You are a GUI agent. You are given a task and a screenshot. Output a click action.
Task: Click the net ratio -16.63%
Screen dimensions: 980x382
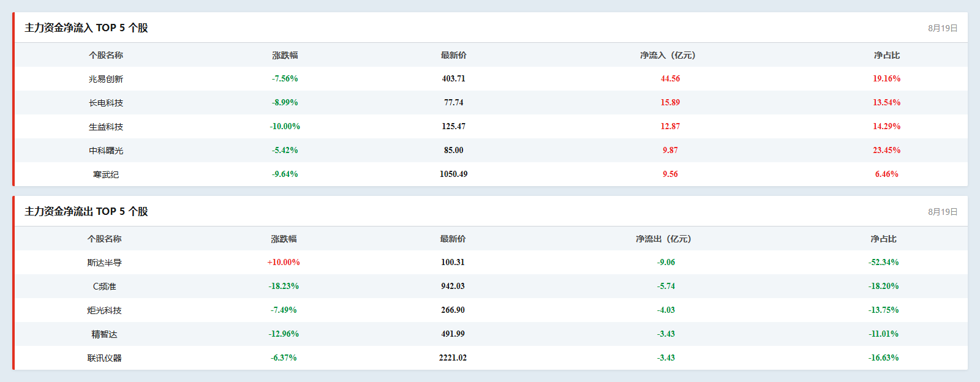pos(884,358)
